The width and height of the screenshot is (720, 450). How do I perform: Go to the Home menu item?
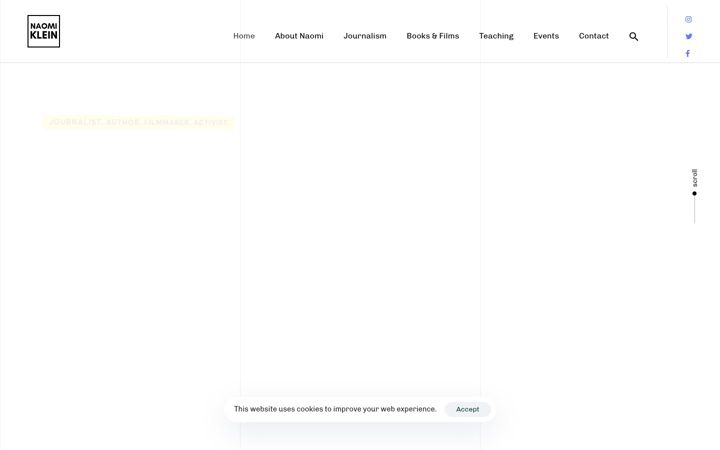244,36
